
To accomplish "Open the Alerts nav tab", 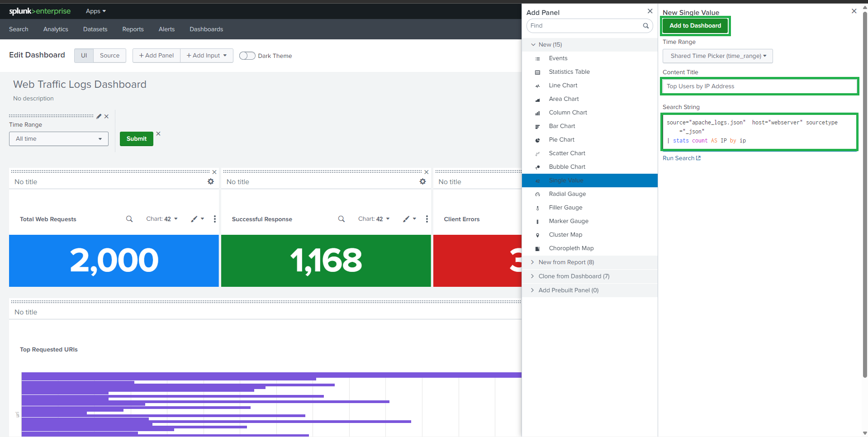I will (166, 29).
